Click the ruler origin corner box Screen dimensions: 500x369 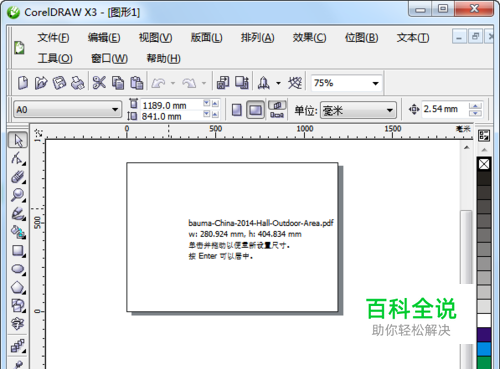point(38,134)
